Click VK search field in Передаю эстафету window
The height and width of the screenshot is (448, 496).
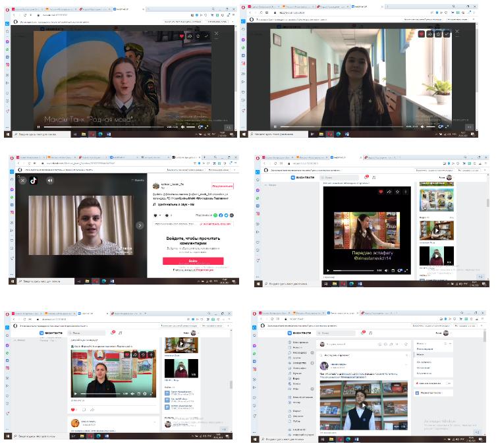coord(339,177)
